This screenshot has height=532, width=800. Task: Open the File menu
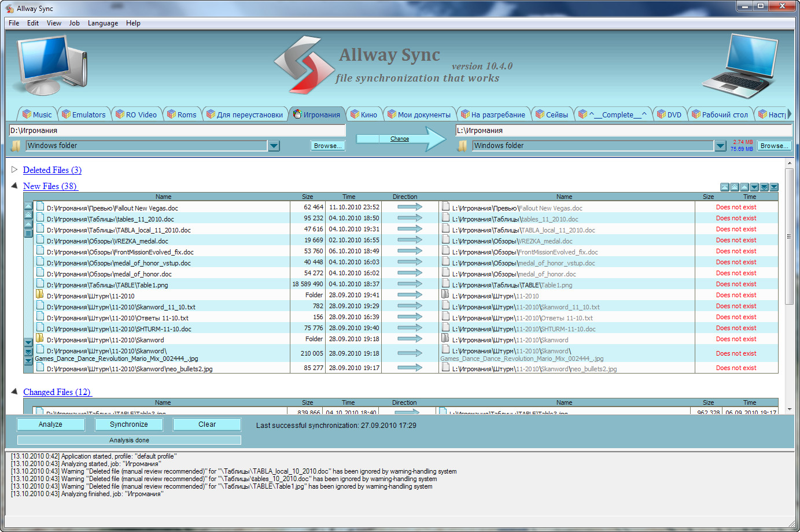tap(14, 23)
